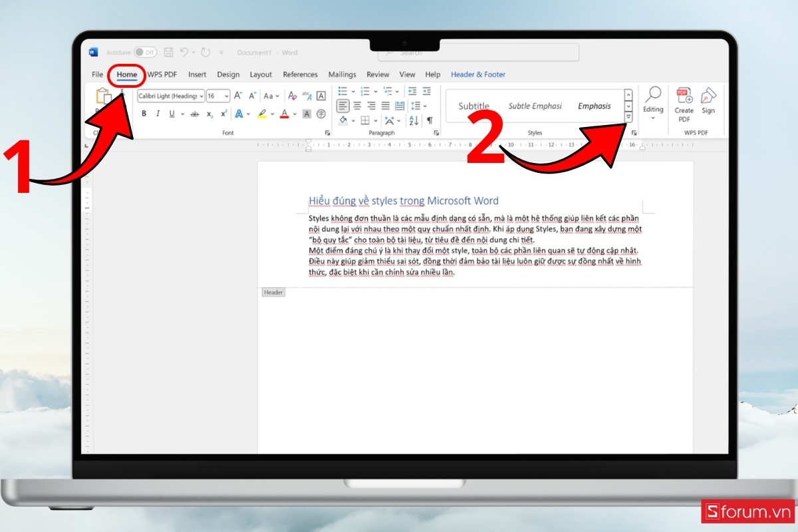Click the Increase Font Size icon

pyautogui.click(x=238, y=96)
